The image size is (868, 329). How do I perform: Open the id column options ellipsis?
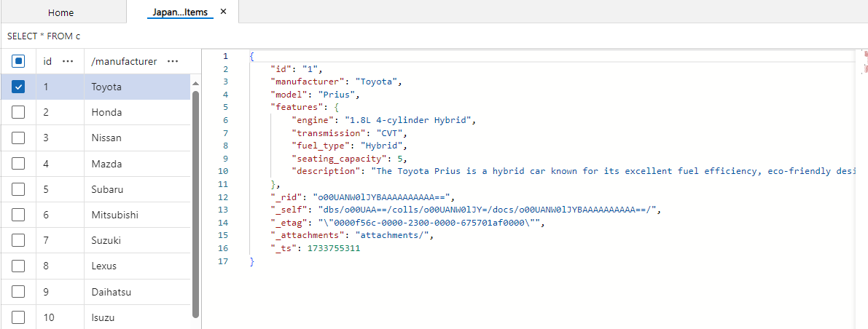[68, 61]
